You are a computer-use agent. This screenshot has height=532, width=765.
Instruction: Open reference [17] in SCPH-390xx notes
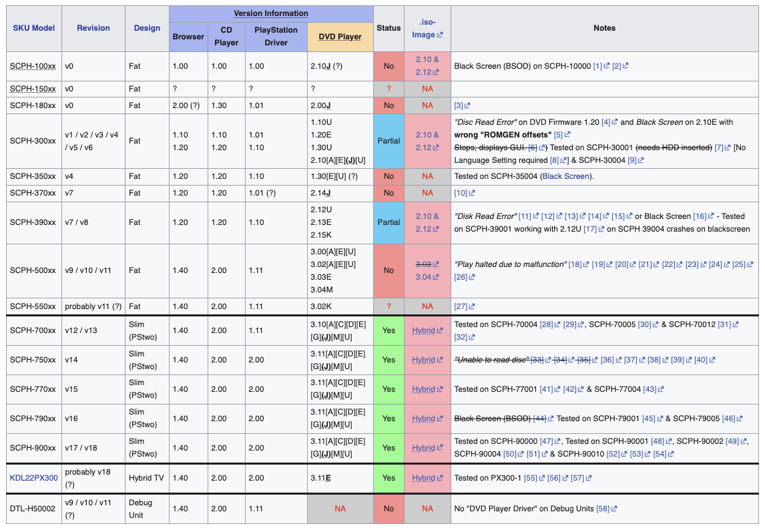tap(589, 229)
